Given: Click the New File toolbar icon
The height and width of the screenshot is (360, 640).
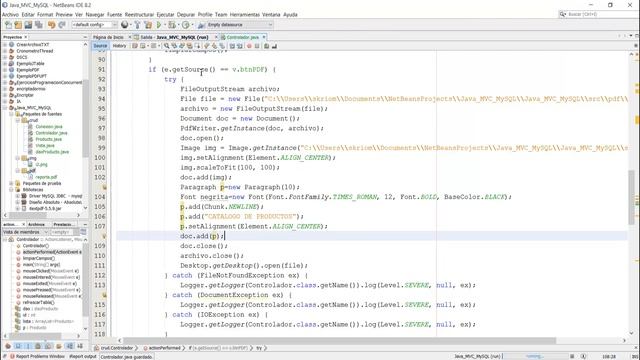Looking at the screenshot, I should (8, 25).
